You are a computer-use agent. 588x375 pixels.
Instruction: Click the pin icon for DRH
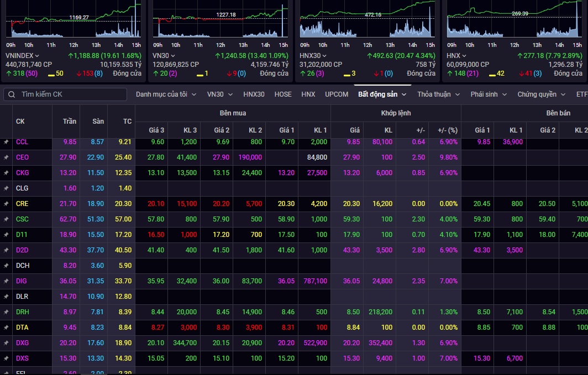pos(6,312)
